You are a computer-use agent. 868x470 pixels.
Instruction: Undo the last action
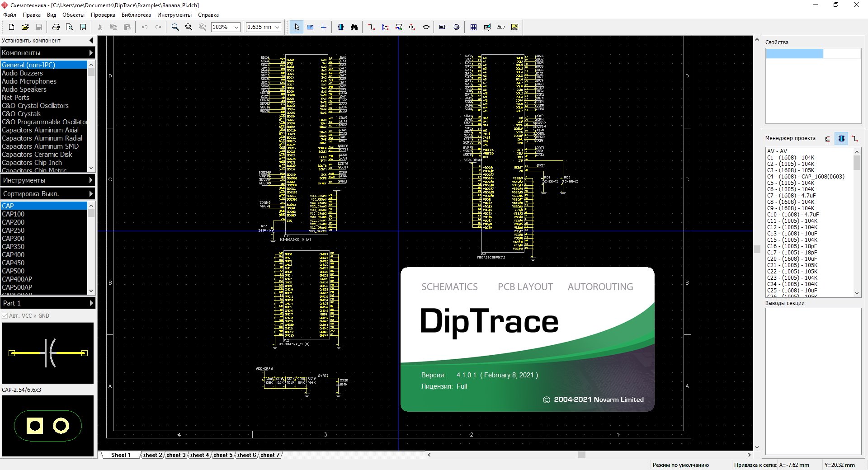tap(145, 27)
